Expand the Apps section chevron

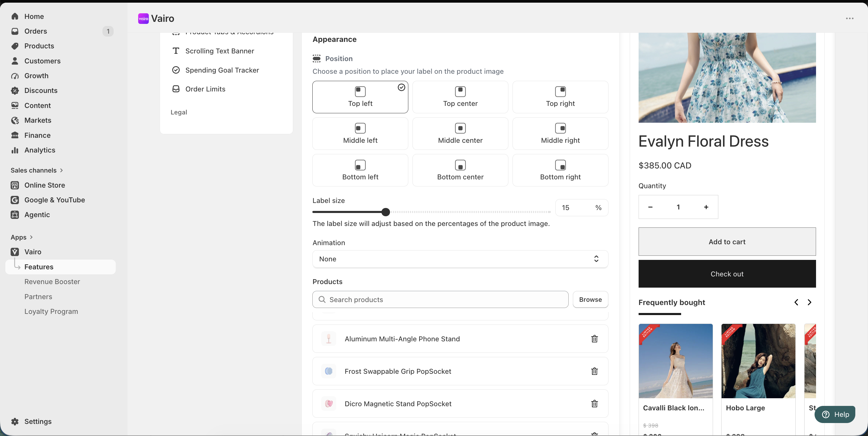click(31, 237)
